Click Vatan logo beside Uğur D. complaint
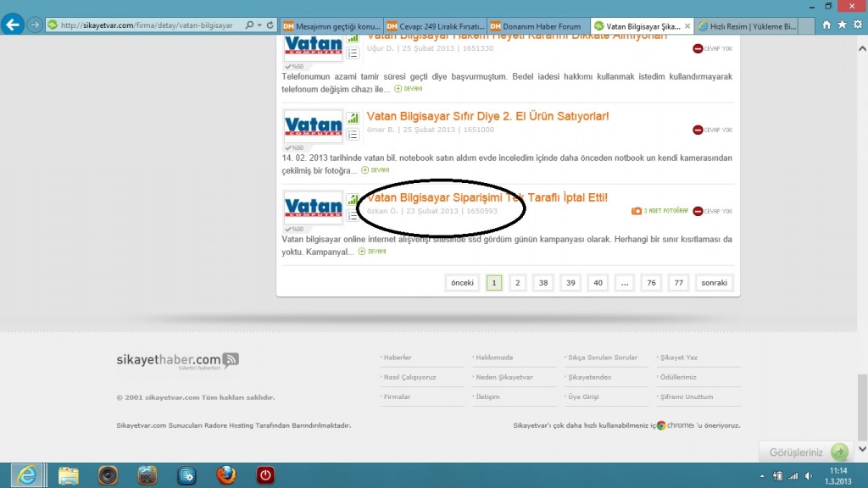Viewport: 868px width, 488px height. [x=314, y=47]
